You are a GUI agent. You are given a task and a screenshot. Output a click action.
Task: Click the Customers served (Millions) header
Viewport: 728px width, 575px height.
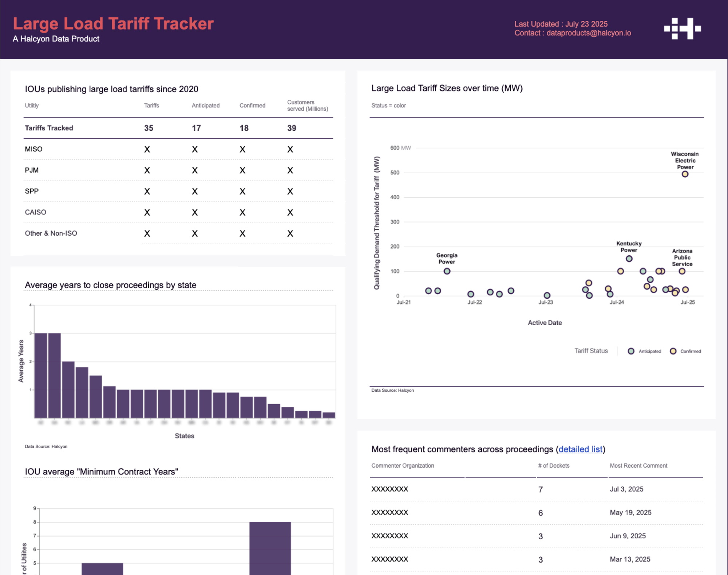tap(308, 106)
